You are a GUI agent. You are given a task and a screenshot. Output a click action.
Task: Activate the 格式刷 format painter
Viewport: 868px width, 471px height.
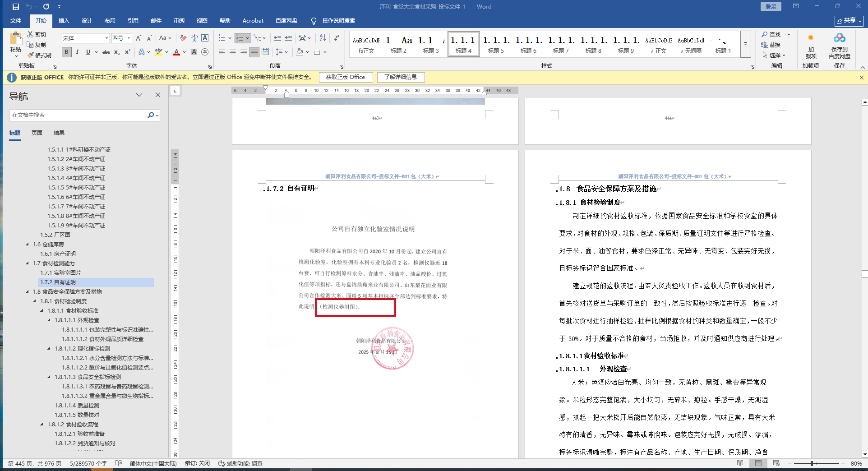39,55
